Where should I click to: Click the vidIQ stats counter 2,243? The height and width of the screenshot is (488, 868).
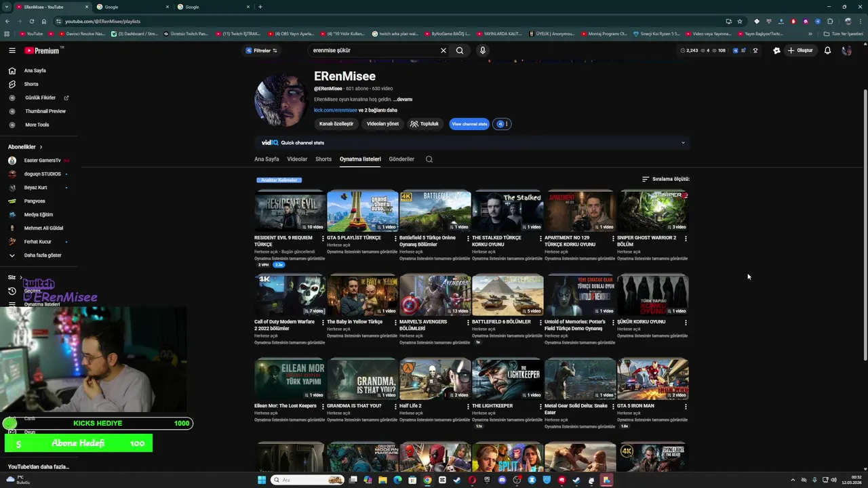689,50
